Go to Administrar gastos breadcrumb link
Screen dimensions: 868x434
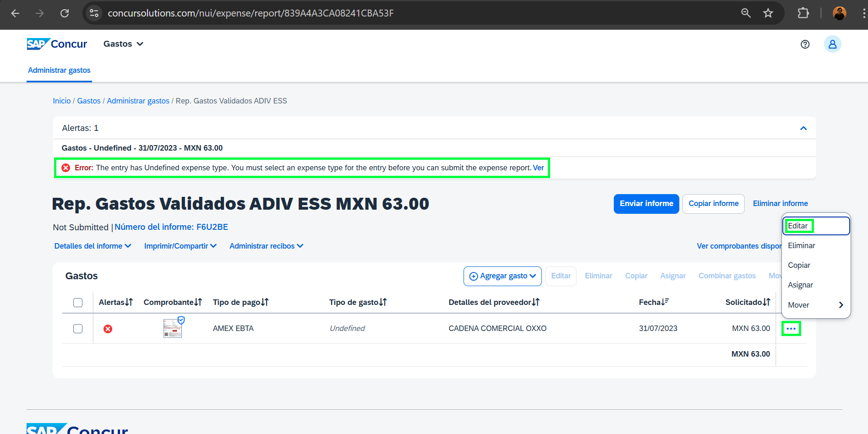click(138, 101)
